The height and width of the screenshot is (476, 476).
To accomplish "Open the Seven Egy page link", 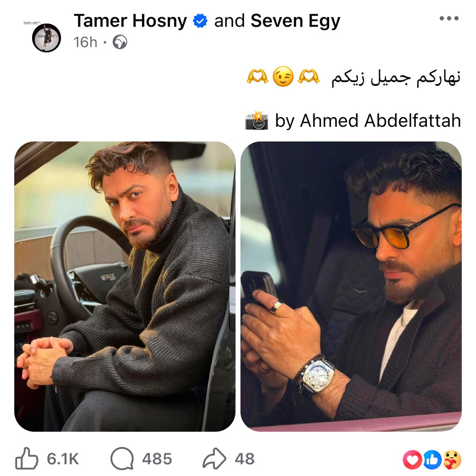I will [295, 21].
